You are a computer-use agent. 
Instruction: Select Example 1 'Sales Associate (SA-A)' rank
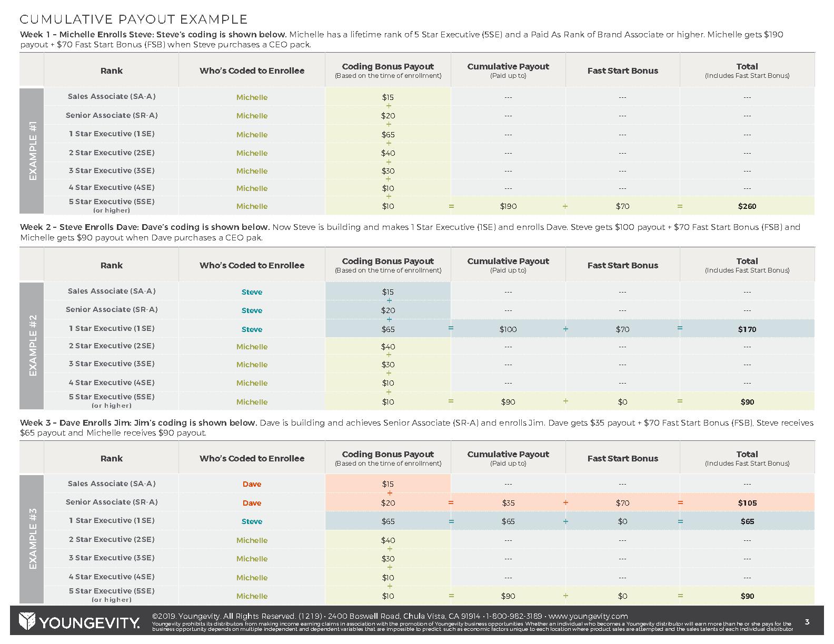112,96
